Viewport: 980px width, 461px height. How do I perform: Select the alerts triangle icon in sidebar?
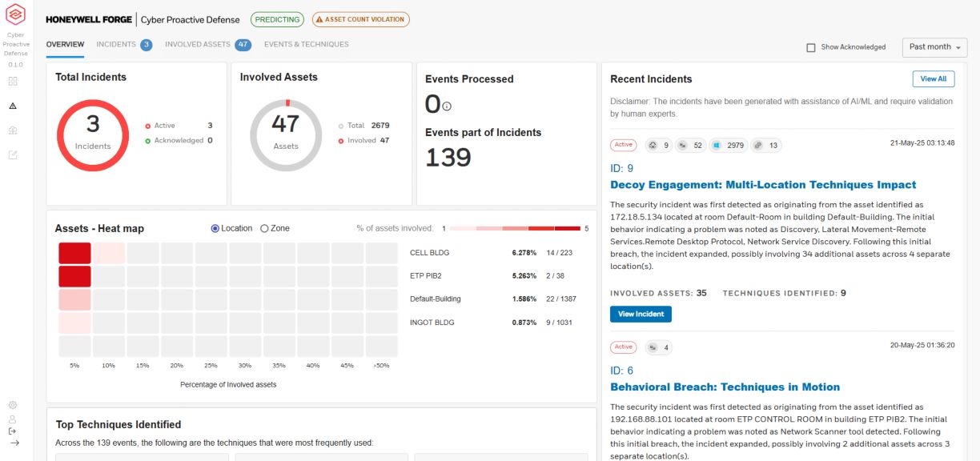pos(13,105)
